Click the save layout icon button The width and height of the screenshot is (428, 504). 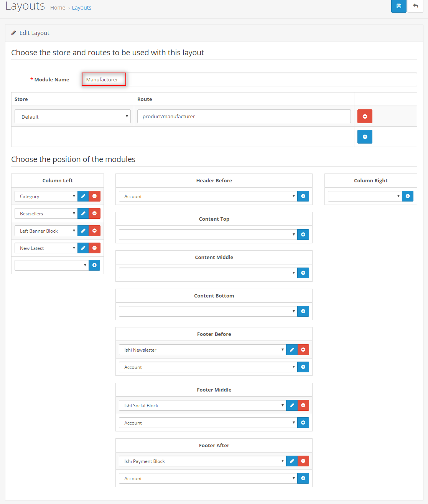(x=398, y=6)
